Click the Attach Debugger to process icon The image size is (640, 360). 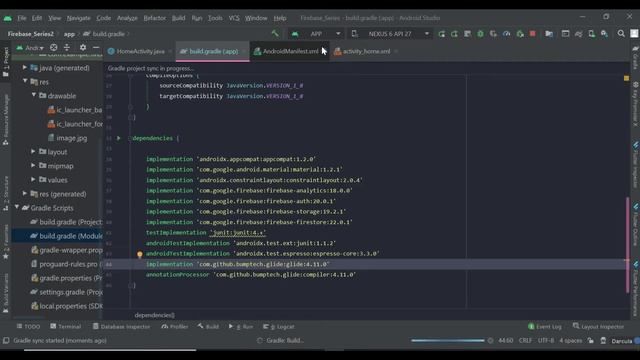pos(520,34)
